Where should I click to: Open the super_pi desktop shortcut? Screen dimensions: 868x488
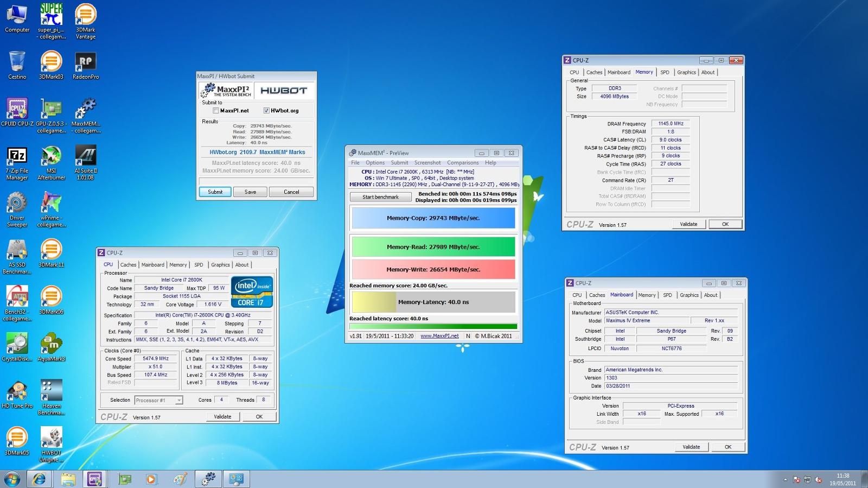tap(52, 21)
